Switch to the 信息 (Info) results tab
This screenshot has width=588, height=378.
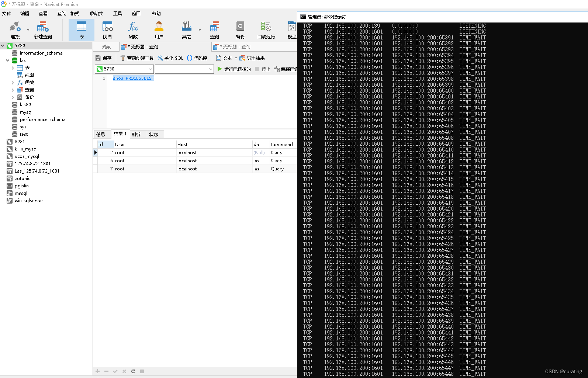click(x=101, y=135)
